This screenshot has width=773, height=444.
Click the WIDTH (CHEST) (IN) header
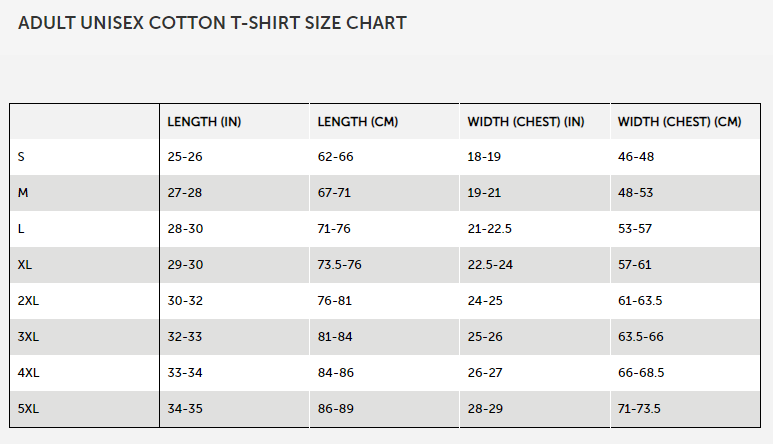coord(525,122)
